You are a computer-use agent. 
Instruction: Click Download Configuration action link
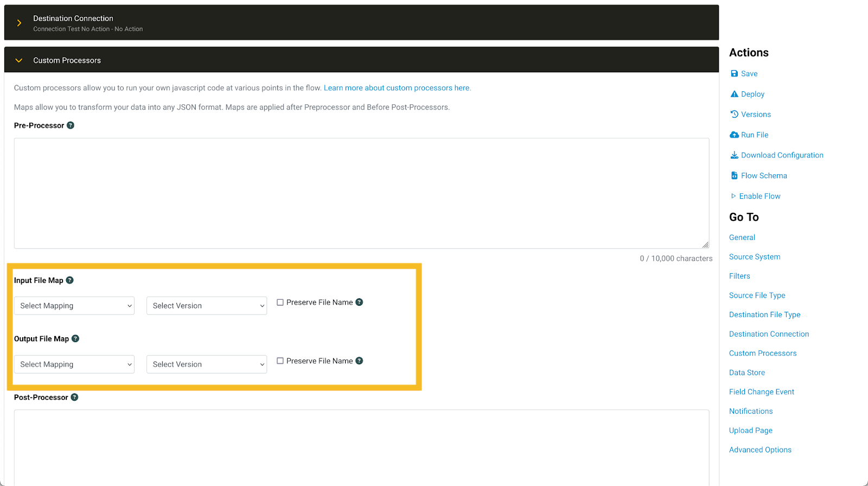[x=782, y=155]
